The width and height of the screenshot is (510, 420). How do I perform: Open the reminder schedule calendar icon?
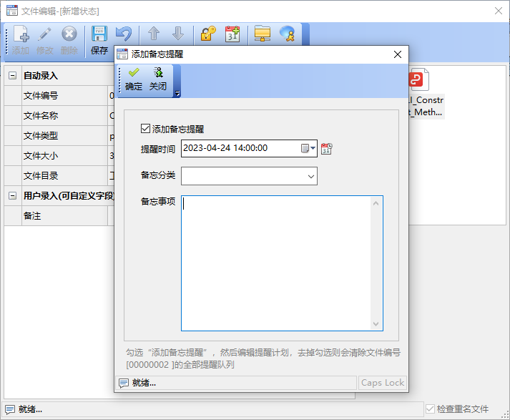[327, 149]
